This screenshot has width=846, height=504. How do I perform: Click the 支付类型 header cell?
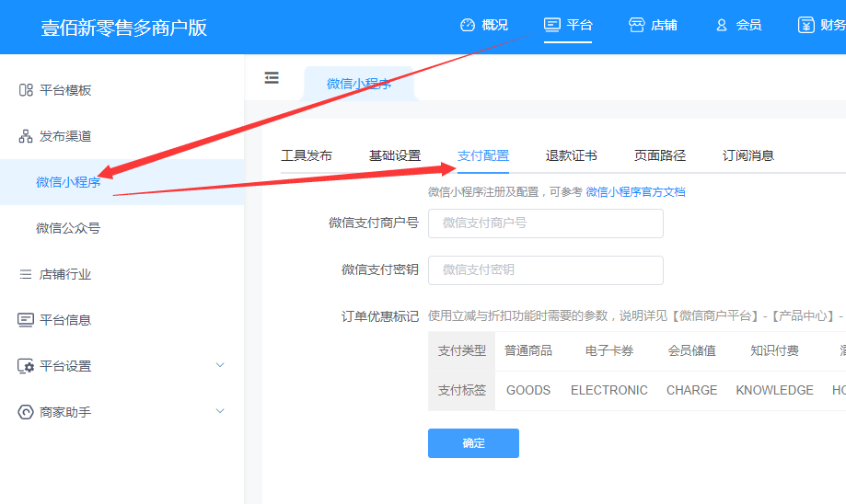click(462, 351)
